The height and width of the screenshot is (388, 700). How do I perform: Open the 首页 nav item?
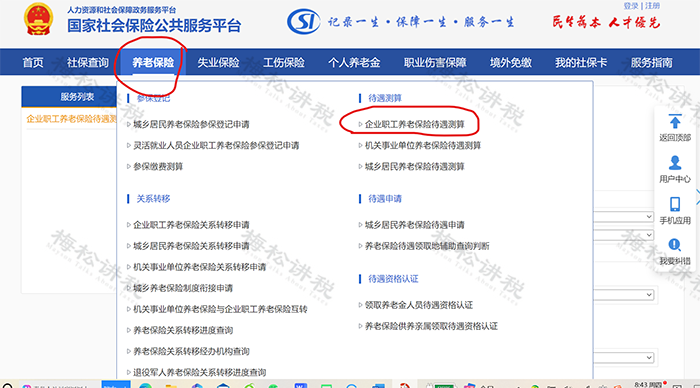[x=33, y=63]
